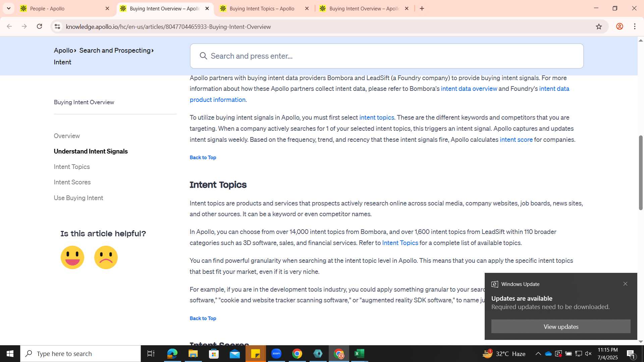Click the sad face not helpful icon

tap(106, 257)
